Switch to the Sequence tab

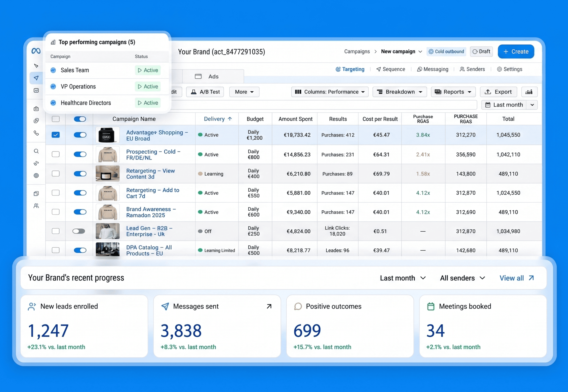[x=390, y=69]
